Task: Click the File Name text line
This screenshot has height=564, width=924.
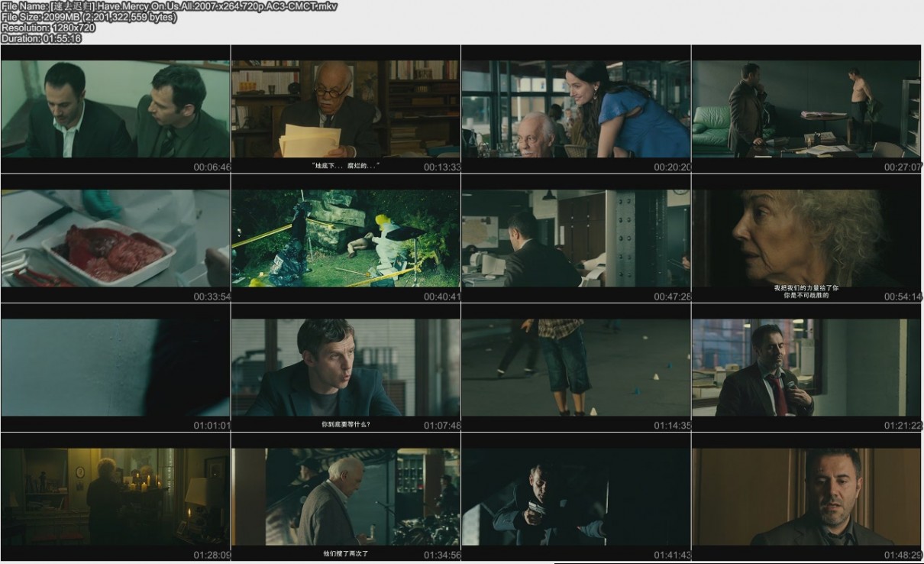Action: tap(169, 6)
